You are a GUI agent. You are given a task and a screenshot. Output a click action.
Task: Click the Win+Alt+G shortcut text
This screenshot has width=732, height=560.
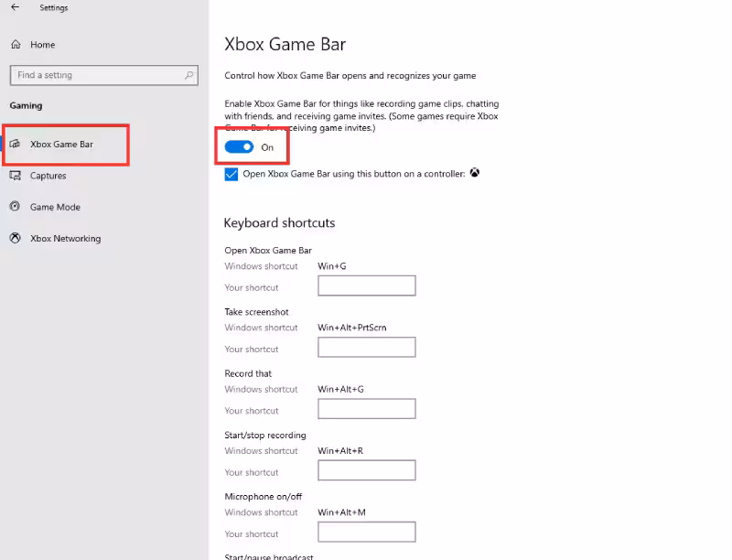(340, 389)
